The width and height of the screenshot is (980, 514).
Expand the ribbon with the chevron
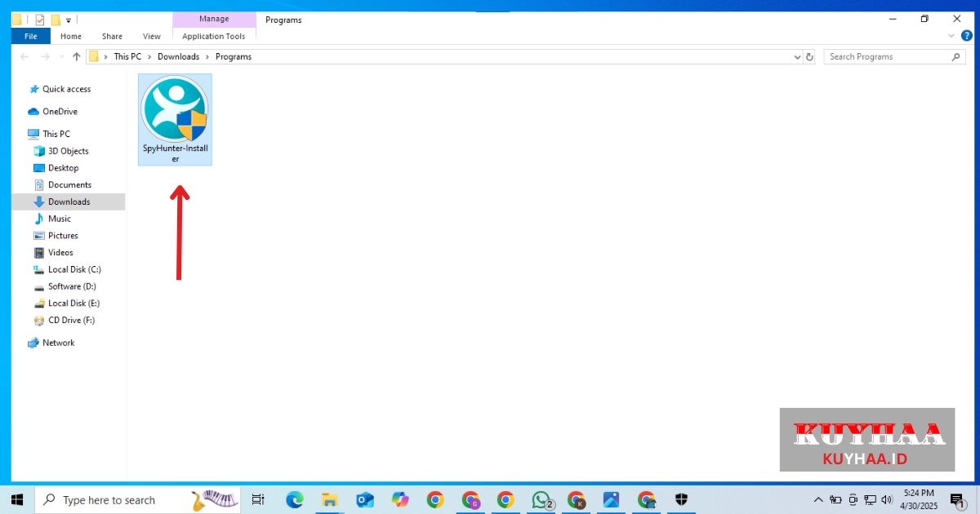click(x=951, y=36)
